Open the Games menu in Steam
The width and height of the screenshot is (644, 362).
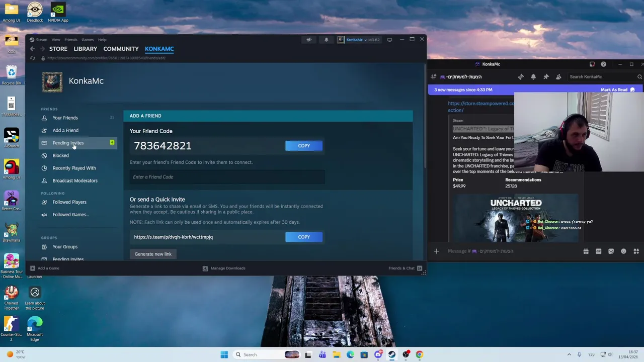[88, 40]
